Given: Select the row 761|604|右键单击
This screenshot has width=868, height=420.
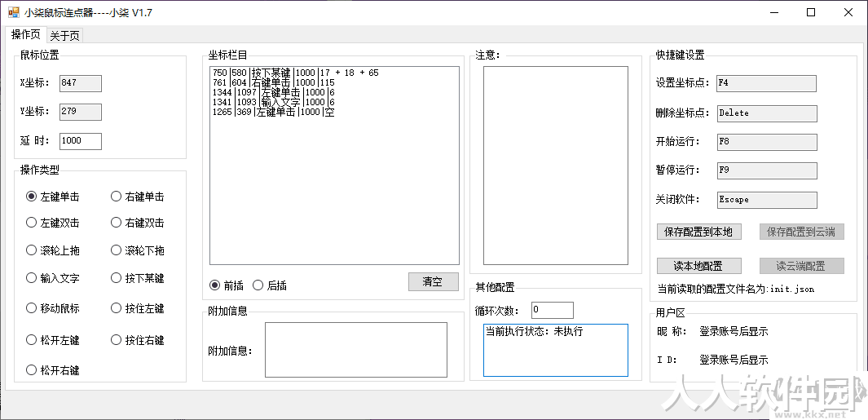Looking at the screenshot, I should click(334, 82).
